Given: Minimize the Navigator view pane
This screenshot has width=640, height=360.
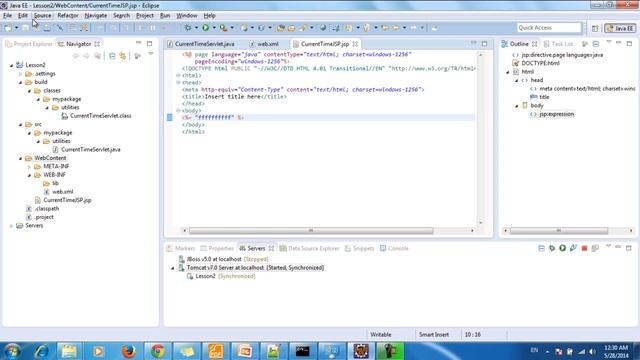Looking at the screenshot, I should pos(139,43).
